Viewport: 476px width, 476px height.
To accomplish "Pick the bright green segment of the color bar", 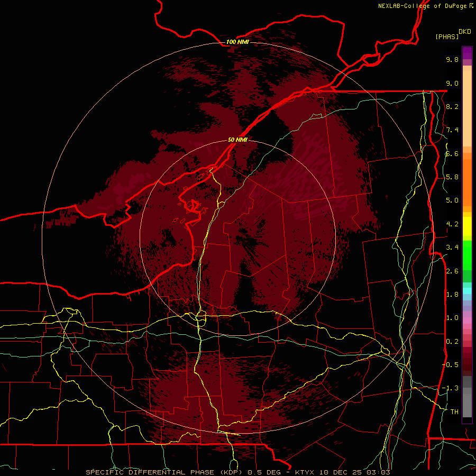I will pyautogui.click(x=467, y=255).
